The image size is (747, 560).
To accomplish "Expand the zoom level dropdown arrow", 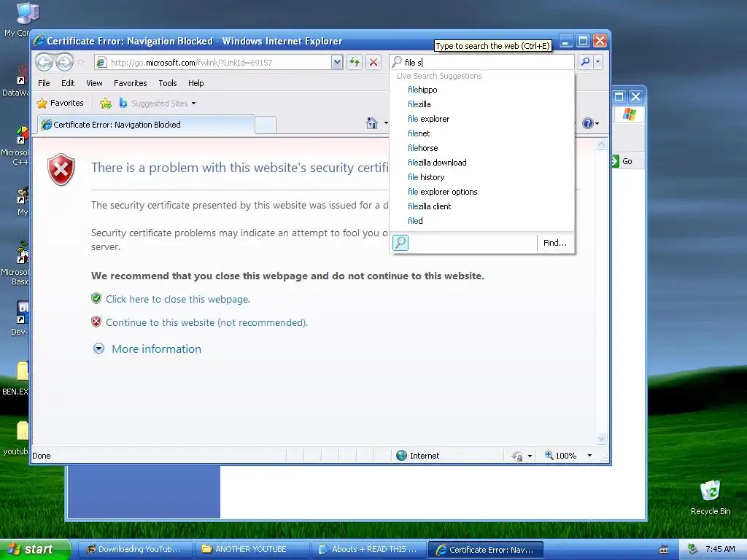I will [x=589, y=456].
